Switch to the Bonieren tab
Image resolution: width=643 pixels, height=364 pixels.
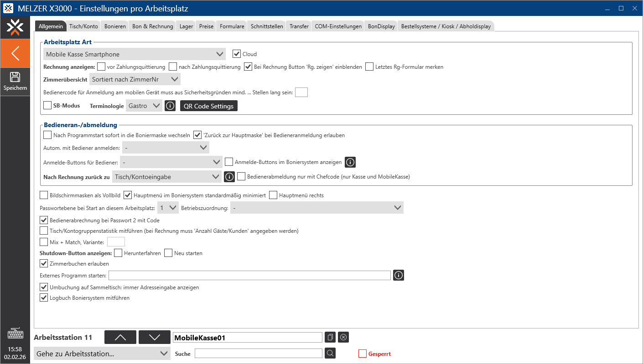(x=115, y=26)
